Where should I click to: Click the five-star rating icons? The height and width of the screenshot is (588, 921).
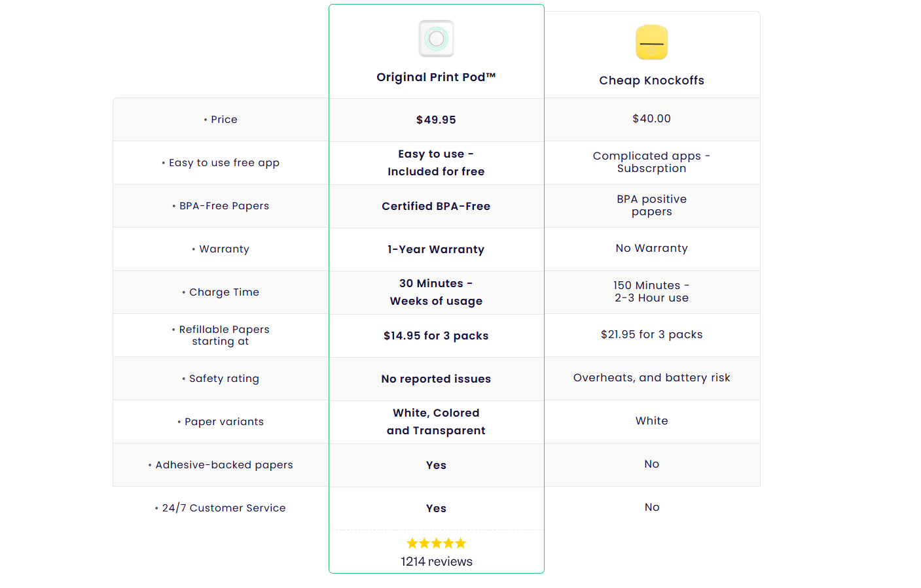pyautogui.click(x=436, y=543)
